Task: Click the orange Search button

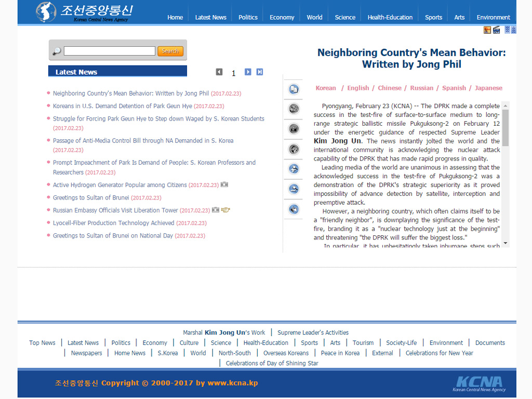Action: 170,51
